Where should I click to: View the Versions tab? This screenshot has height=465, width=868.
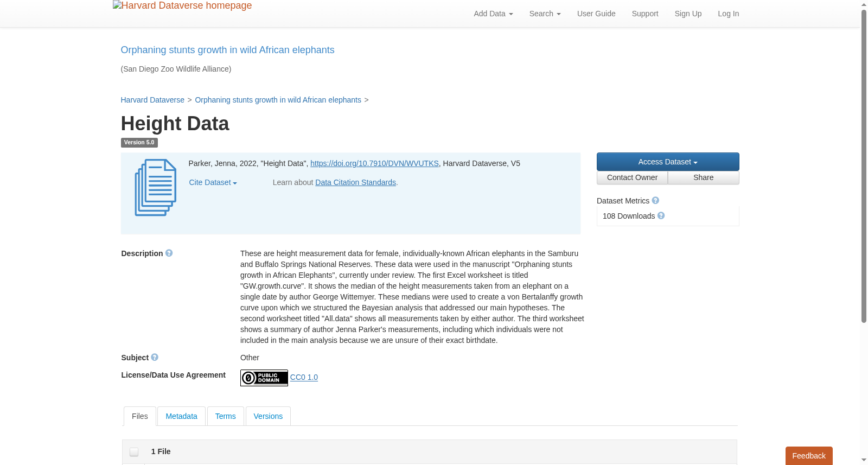(x=268, y=416)
